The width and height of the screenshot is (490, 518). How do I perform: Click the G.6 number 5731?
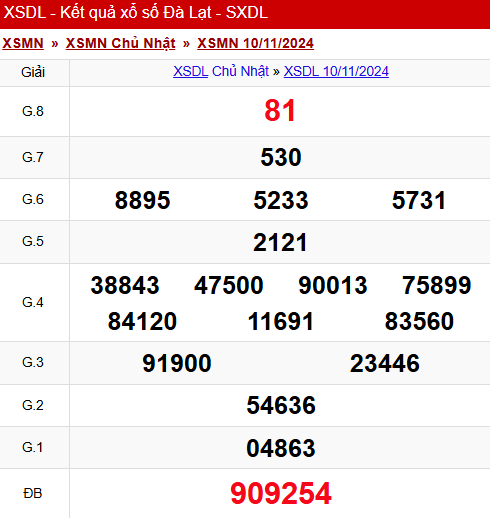(x=419, y=200)
